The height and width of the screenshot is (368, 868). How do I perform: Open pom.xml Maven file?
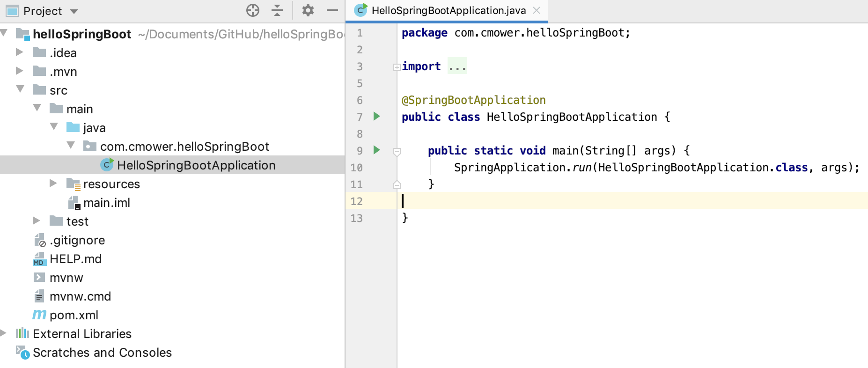[x=74, y=315]
